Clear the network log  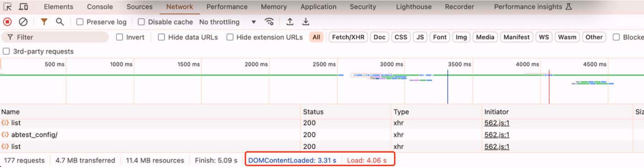23,22
